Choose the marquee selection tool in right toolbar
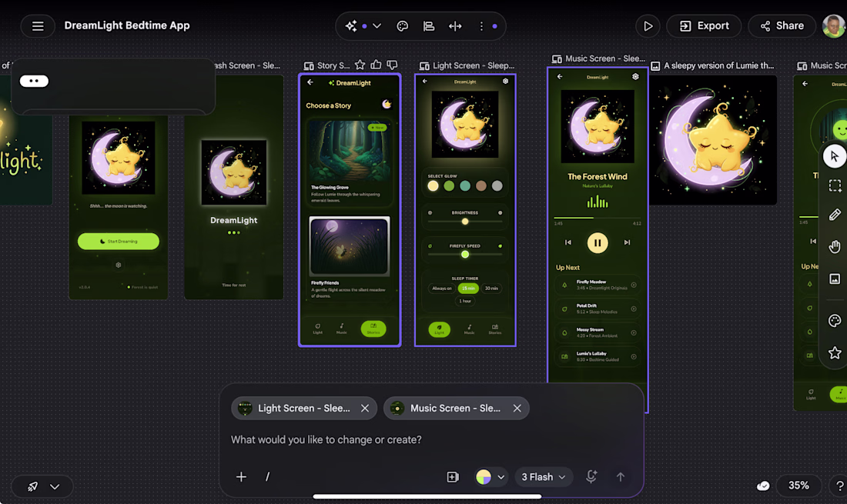Viewport: 847px width, 504px height. (835, 185)
